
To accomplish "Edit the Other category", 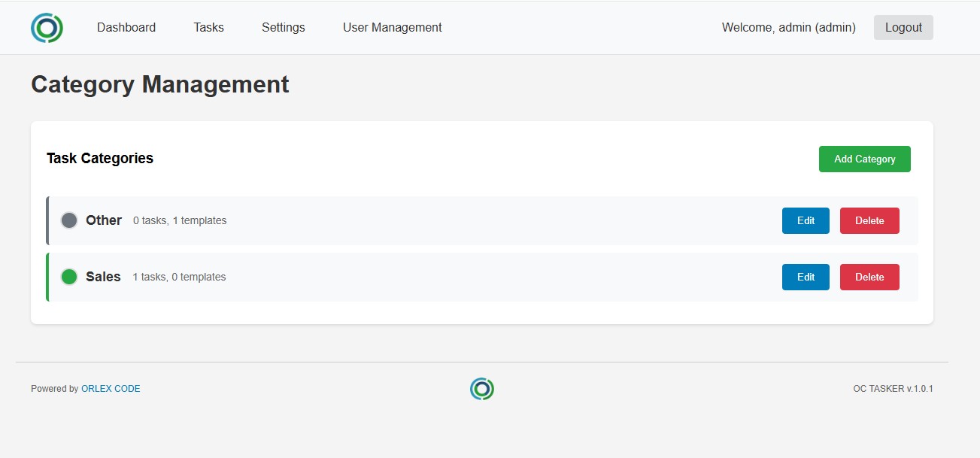I will [x=806, y=221].
